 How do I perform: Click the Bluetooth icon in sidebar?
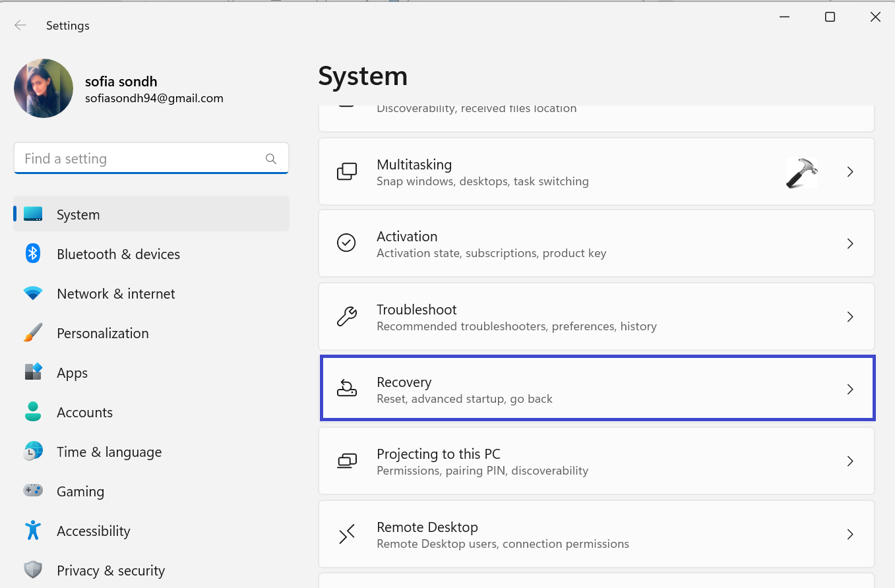[33, 254]
